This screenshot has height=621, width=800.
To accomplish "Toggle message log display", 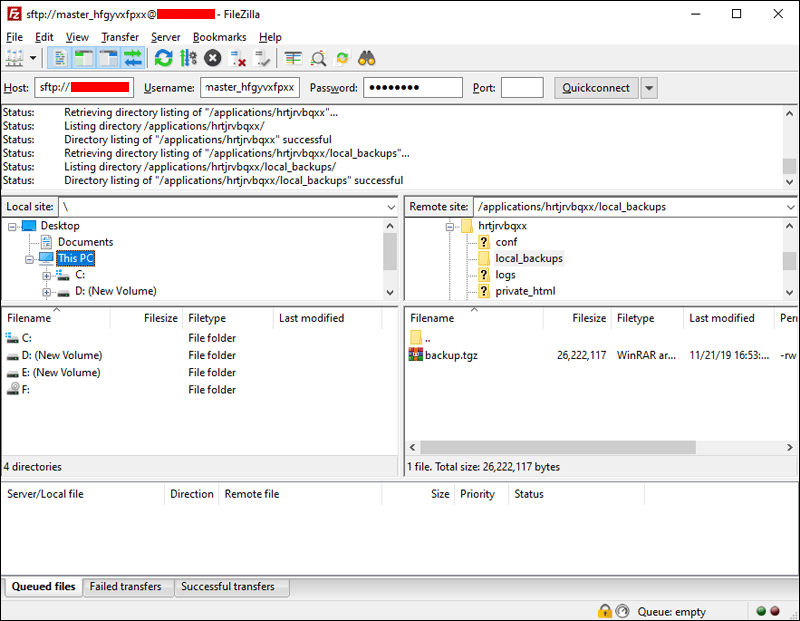I will click(60, 58).
